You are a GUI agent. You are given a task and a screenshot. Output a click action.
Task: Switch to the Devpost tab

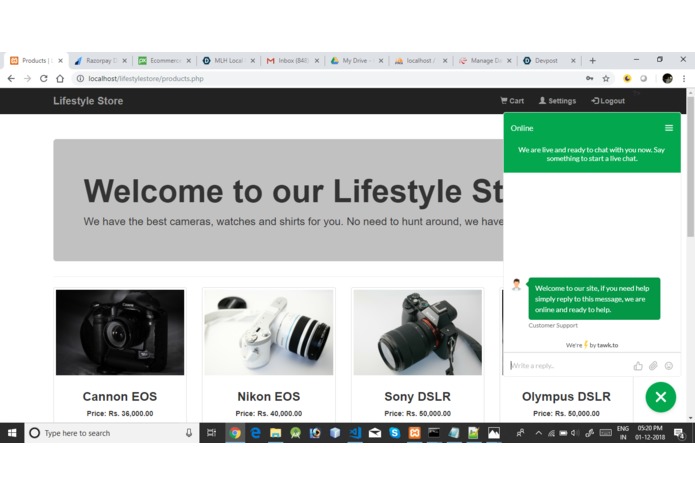tap(547, 61)
